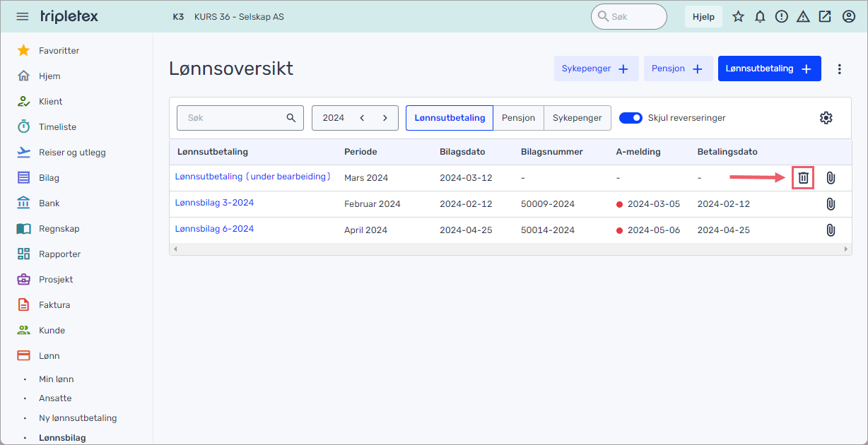Click the search magnifier in the table filter
This screenshot has height=445, width=868.
[291, 118]
